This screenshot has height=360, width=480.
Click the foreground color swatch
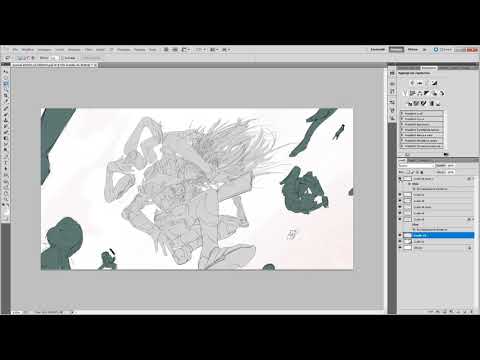[x=5, y=210]
